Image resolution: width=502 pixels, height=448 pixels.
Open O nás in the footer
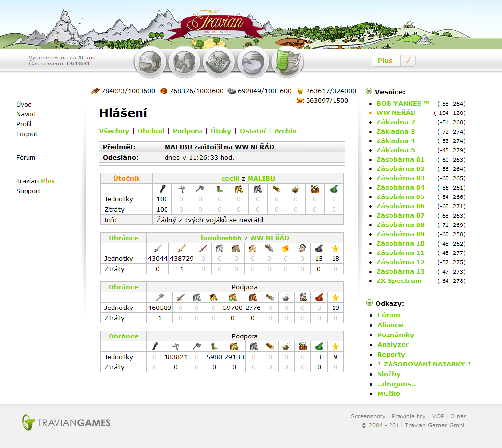click(x=458, y=416)
